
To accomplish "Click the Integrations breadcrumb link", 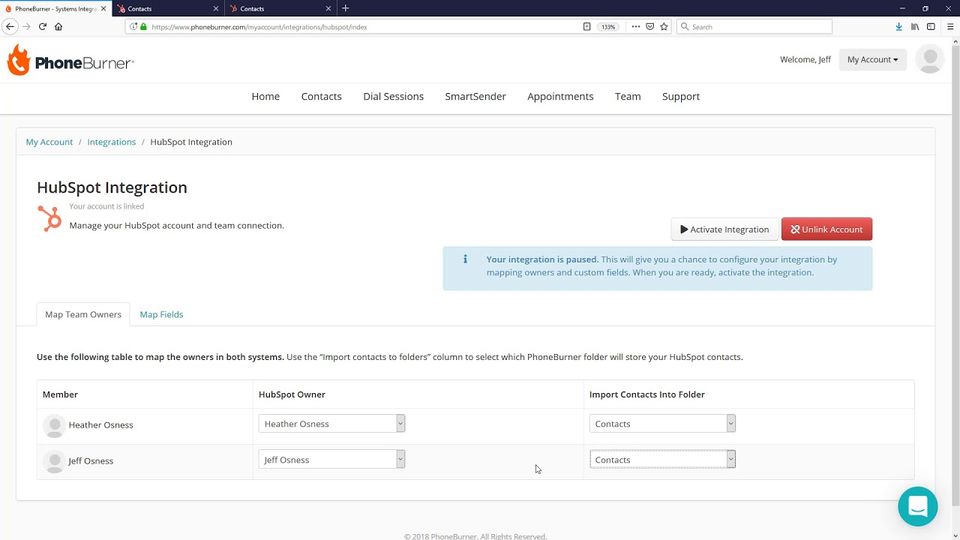I will (111, 141).
